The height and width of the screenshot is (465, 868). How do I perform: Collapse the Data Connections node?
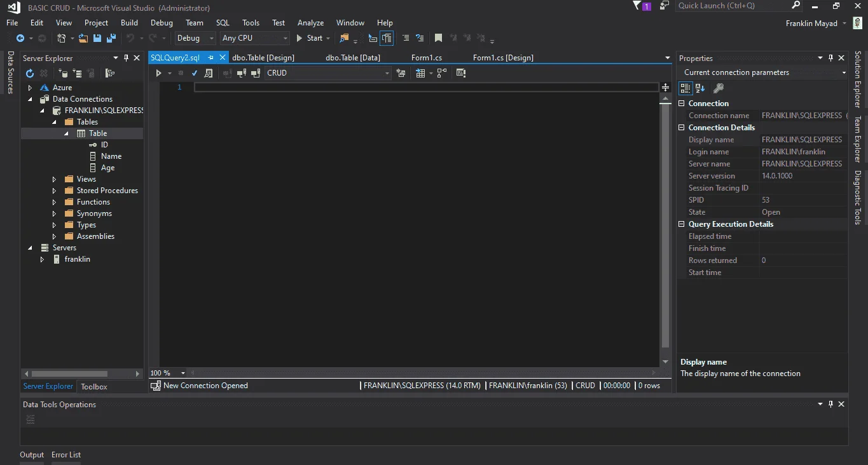pyautogui.click(x=30, y=99)
